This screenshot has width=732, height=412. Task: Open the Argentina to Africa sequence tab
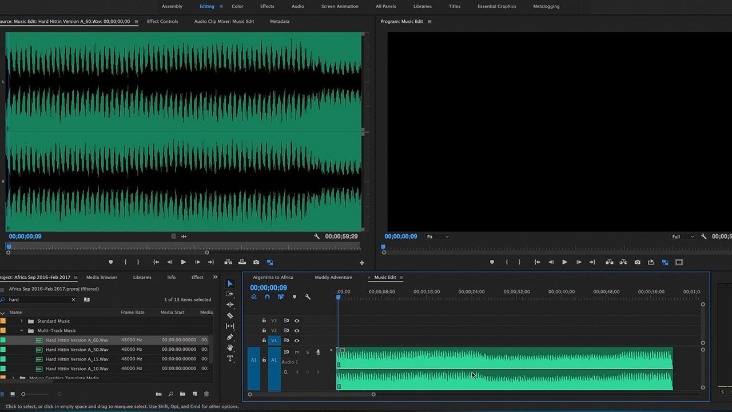pos(273,276)
